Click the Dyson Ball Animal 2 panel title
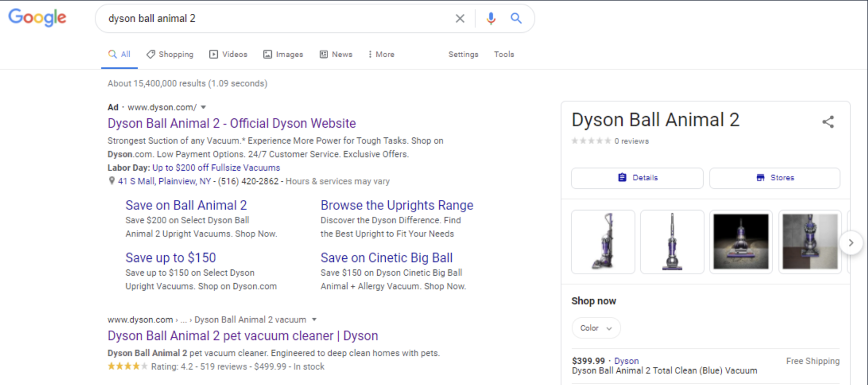 coord(656,120)
